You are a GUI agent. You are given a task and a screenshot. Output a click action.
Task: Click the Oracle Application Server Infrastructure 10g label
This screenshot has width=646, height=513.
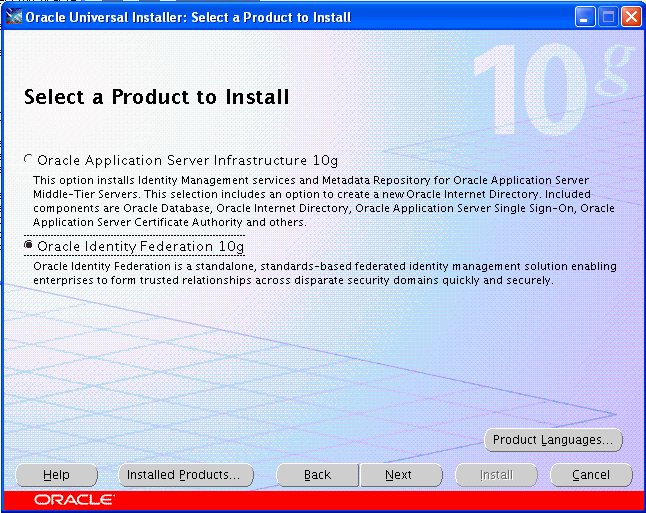tap(187, 160)
